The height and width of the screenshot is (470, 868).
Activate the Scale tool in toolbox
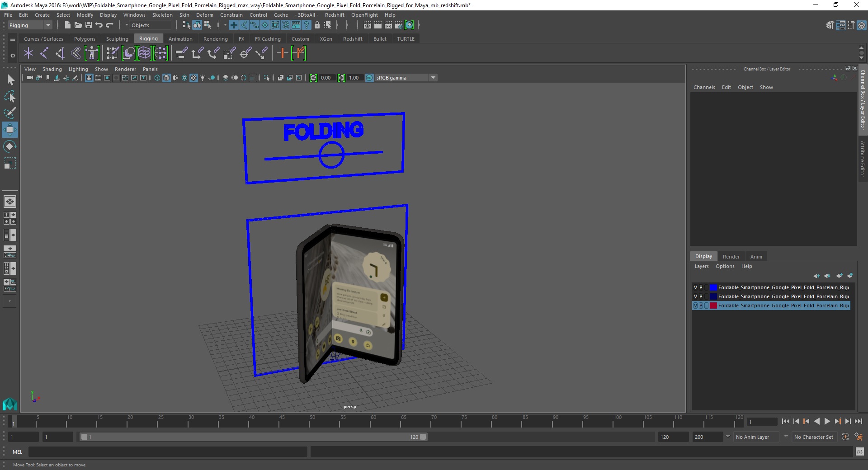tap(10, 163)
